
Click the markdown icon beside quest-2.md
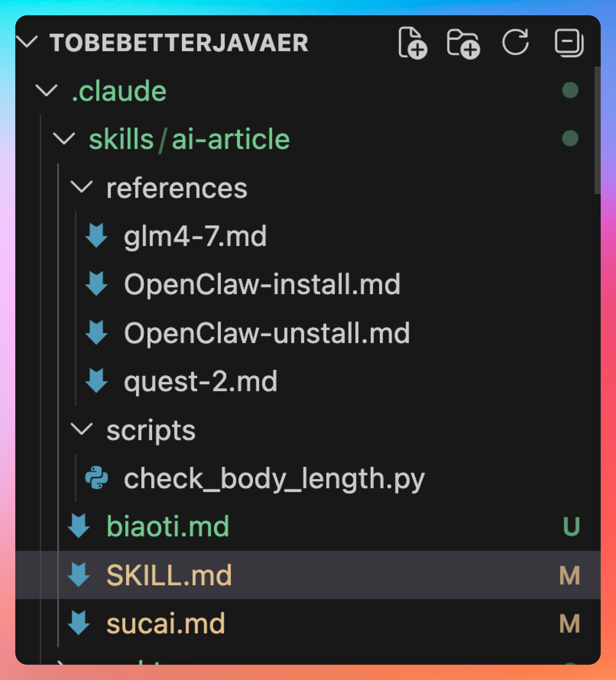tap(96, 381)
